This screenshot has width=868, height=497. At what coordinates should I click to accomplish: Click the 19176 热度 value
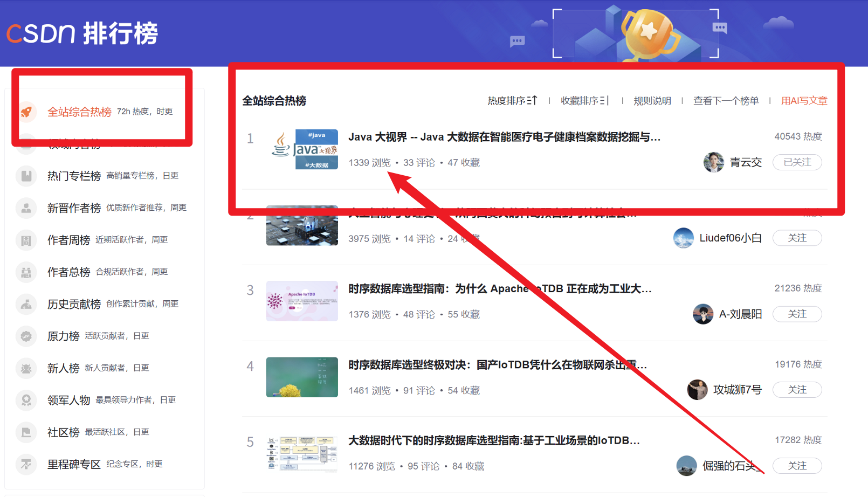798,364
